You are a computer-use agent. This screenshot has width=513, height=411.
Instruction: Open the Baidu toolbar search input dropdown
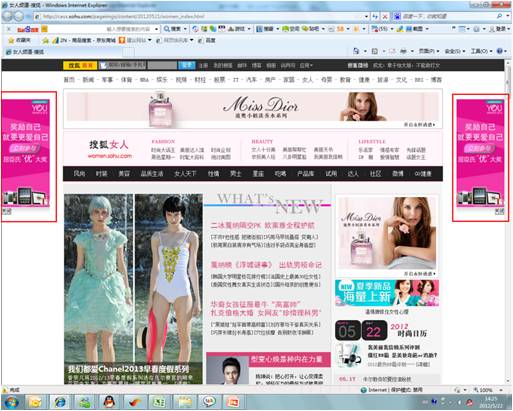click(156, 29)
